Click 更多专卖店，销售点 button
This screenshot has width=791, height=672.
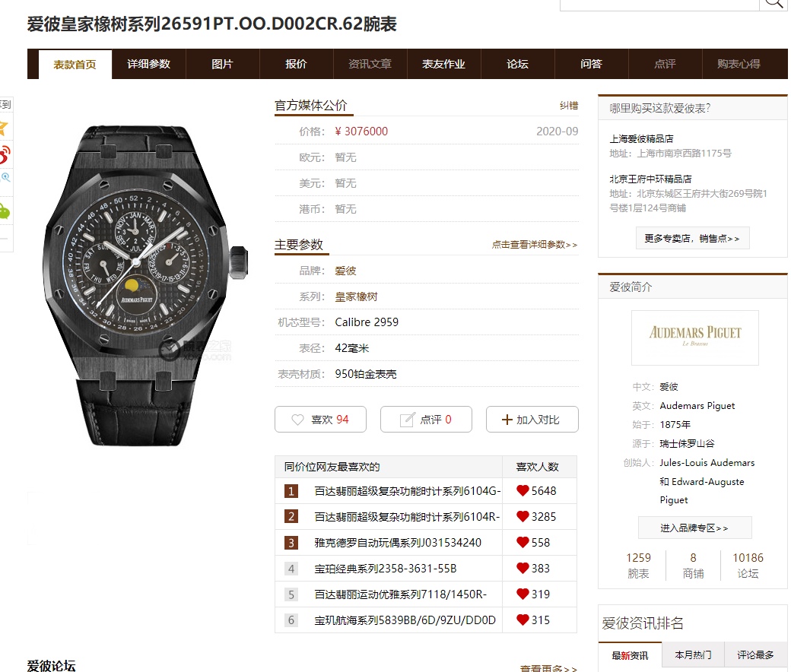692,238
